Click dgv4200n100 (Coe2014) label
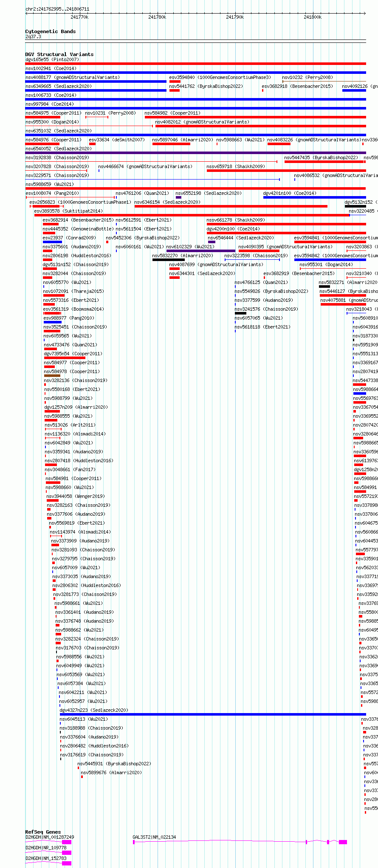Screen dimensions: 378x868 click(233, 229)
